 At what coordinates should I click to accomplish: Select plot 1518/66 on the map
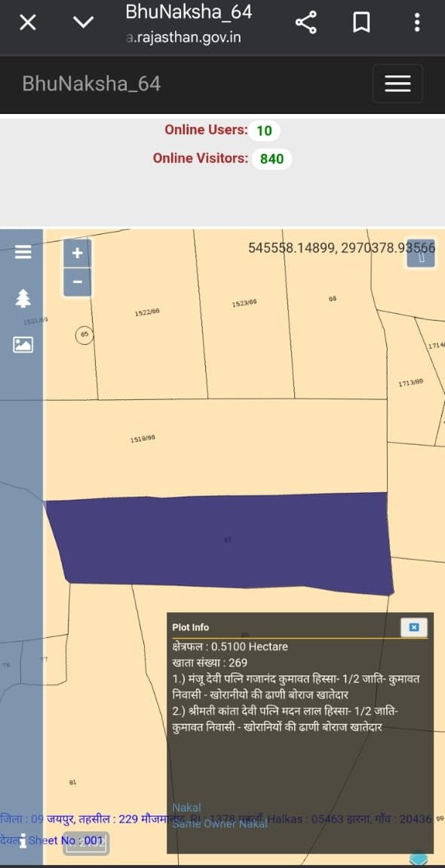pos(143,439)
